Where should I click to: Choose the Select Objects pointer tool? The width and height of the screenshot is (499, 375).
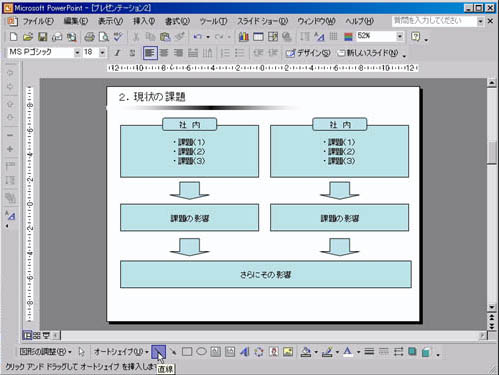tap(81, 352)
